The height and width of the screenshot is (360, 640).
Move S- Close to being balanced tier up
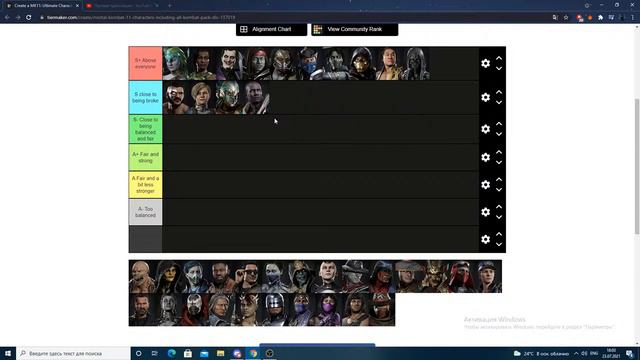[x=499, y=124]
